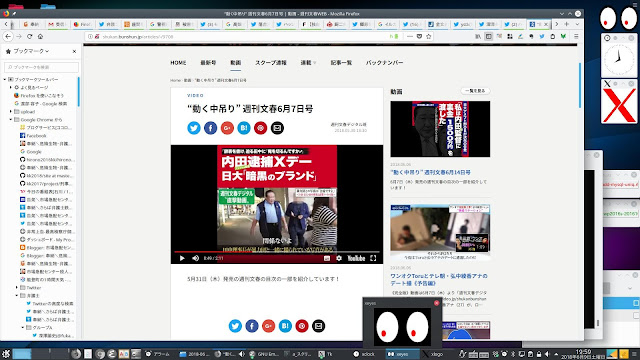This screenshot has height=360, width=640.
Task: Open the HOME nav item
Action: pos(178,62)
